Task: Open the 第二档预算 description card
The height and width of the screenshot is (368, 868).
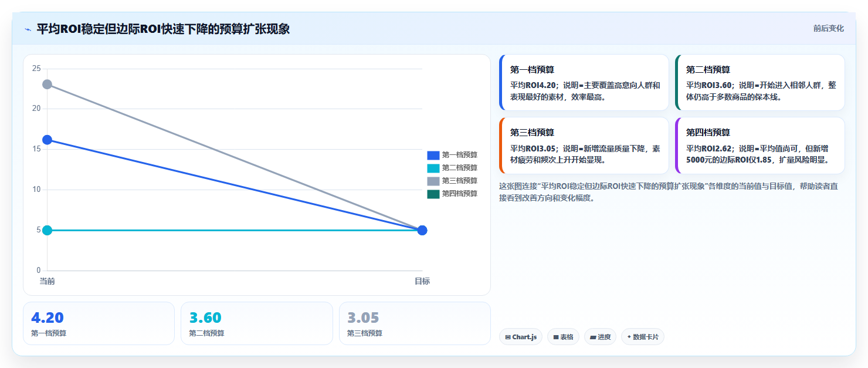Action: (x=760, y=83)
